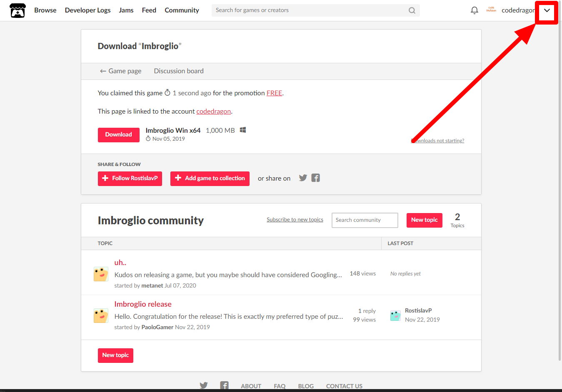Open the itch.io home logo
Screen dimensions: 562x392
(17, 10)
